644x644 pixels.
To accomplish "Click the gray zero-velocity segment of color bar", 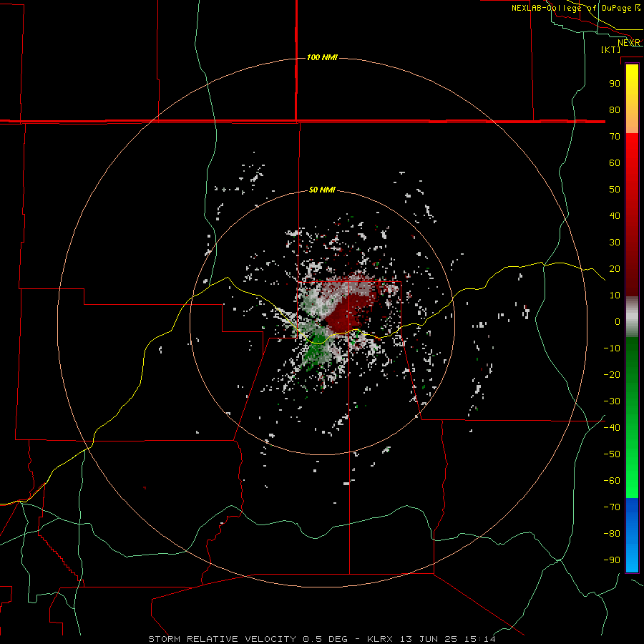I will coord(632,317).
